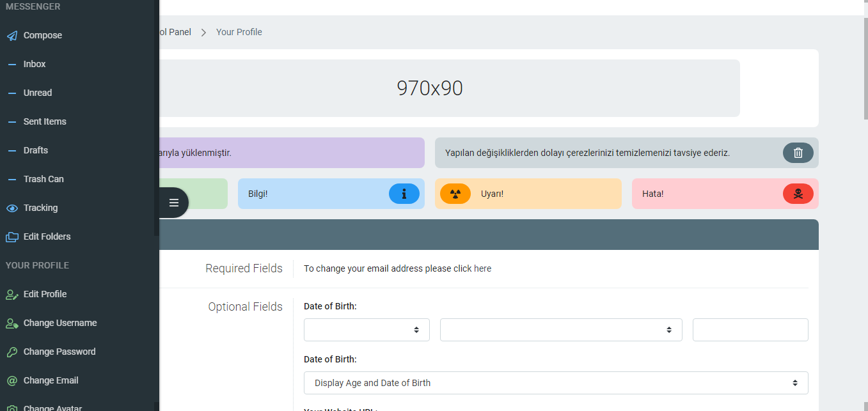Viewport: 868px width, 411px height.
Task: Expand Display Age and Date of Birth dropdown
Action: [x=555, y=383]
